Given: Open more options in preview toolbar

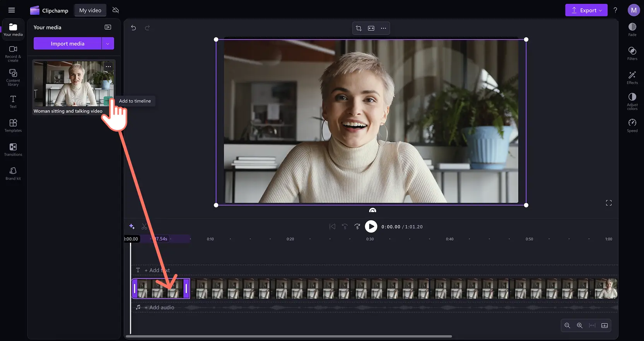Looking at the screenshot, I should coord(383,28).
